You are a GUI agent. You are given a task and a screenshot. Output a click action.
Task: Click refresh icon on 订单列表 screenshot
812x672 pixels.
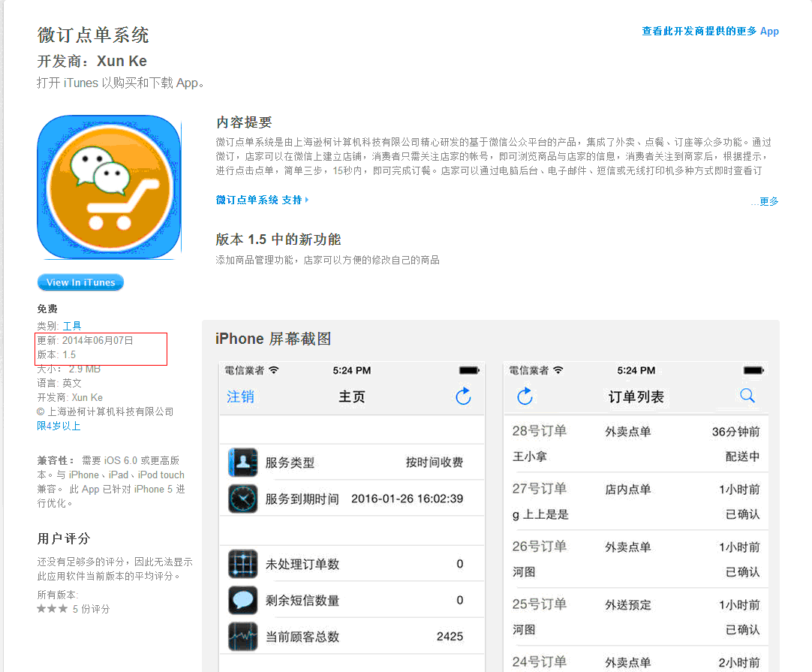point(525,396)
